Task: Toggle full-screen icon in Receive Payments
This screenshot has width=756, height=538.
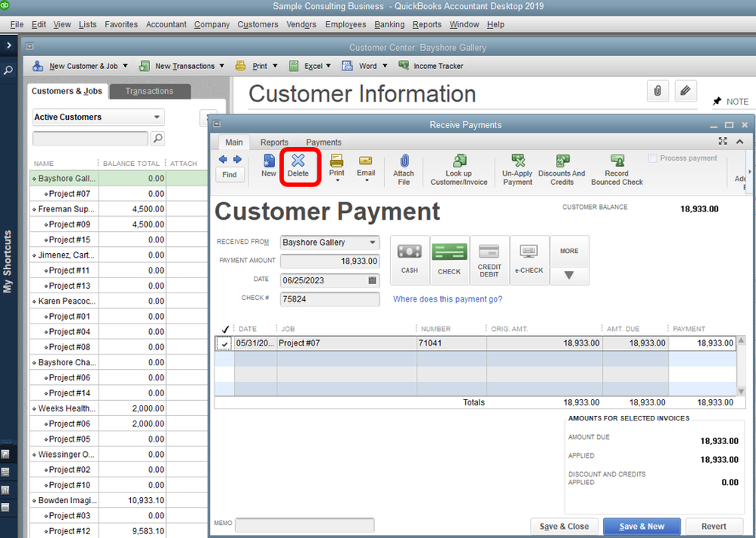Action: coord(723,141)
